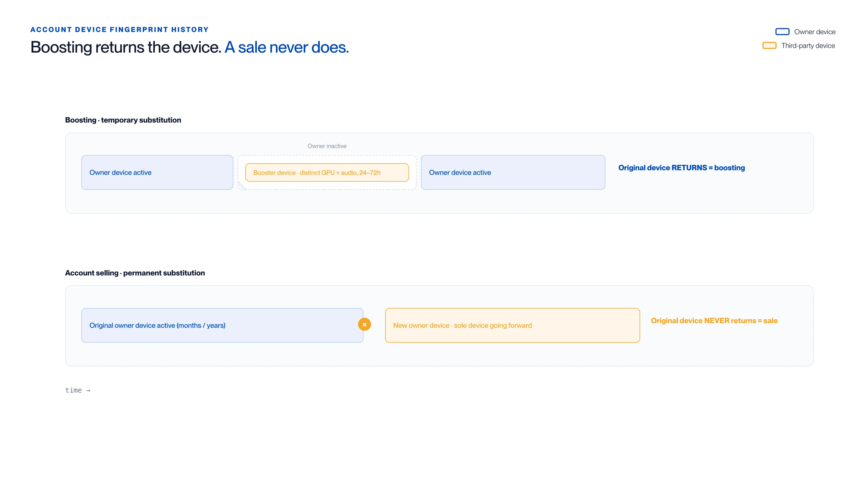Click 'New owner device · sole device going forward' block

coord(512,325)
